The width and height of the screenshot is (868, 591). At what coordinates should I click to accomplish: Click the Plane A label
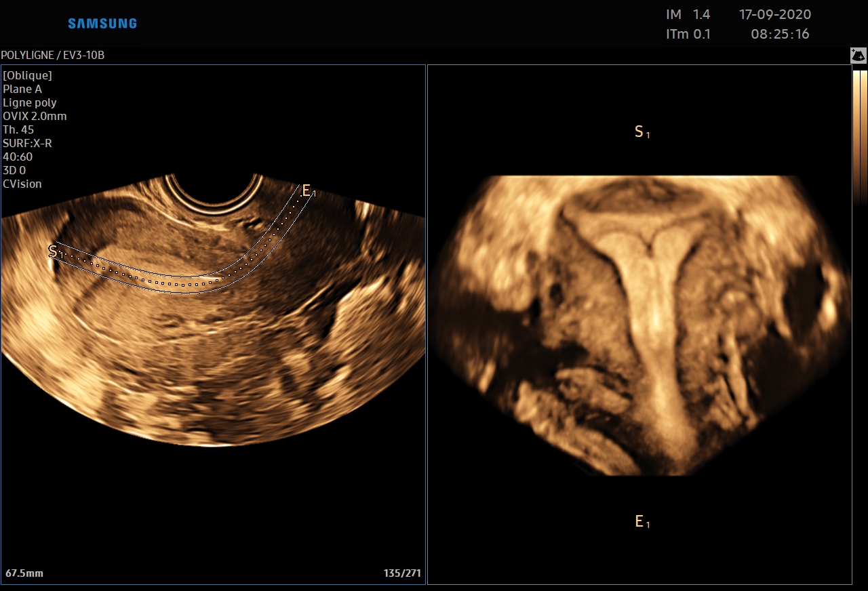22,89
